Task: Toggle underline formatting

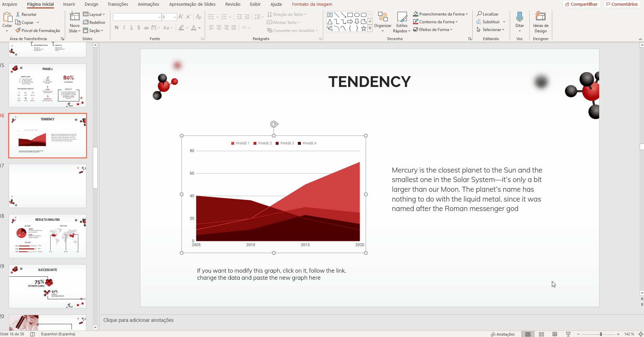Action: pyautogui.click(x=131, y=28)
